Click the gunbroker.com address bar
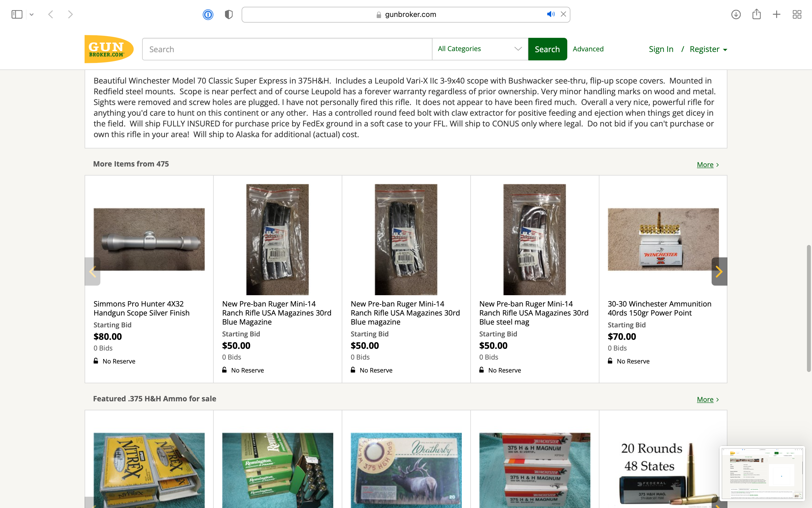 click(x=406, y=14)
